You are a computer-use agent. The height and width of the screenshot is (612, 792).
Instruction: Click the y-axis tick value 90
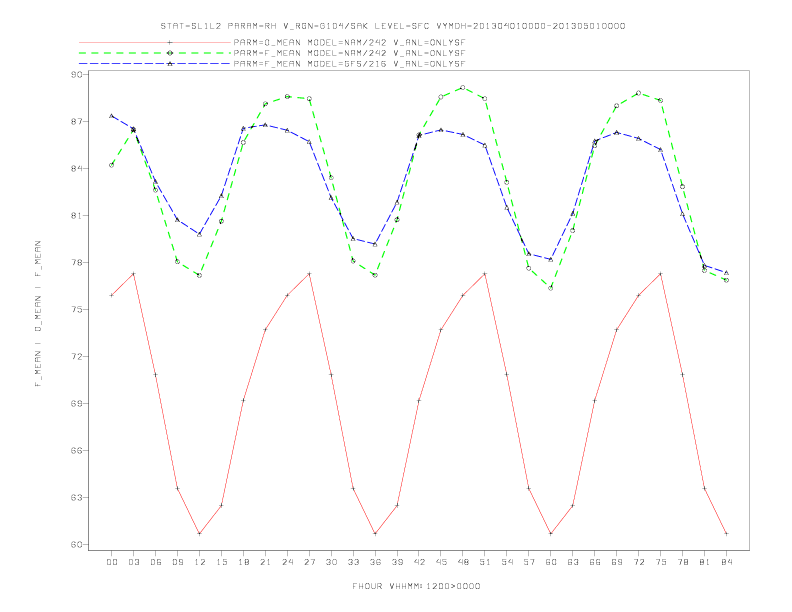click(77, 74)
